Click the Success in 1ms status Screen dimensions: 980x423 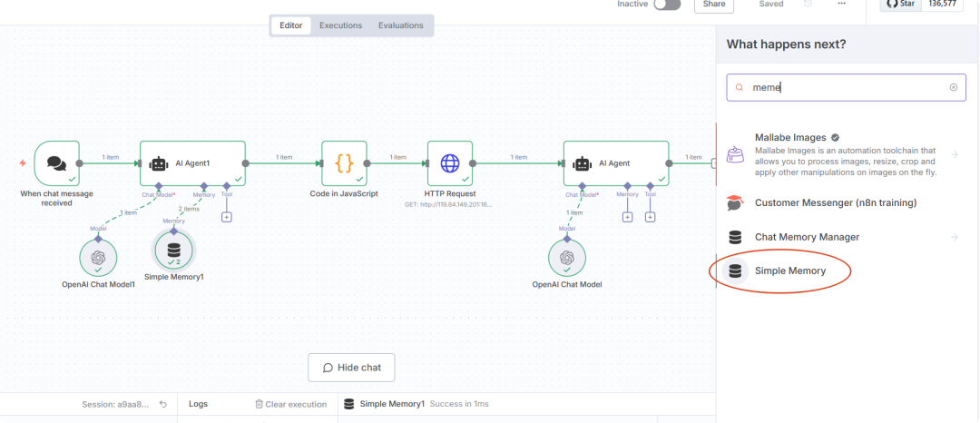coord(459,404)
